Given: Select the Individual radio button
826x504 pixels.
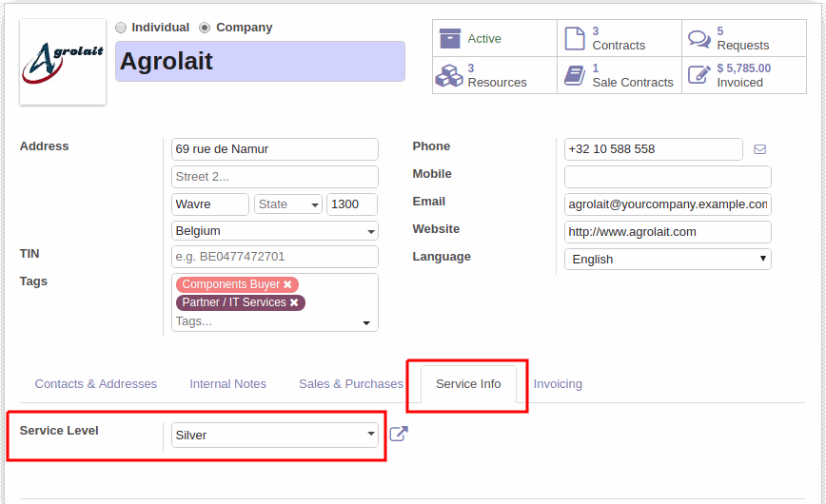Looking at the screenshot, I should pos(121,28).
